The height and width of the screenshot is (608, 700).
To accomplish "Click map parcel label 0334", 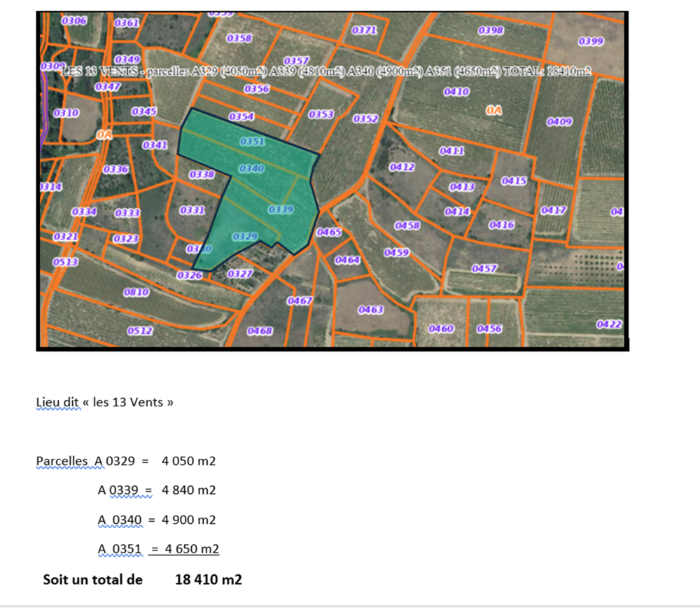I will [x=84, y=212].
